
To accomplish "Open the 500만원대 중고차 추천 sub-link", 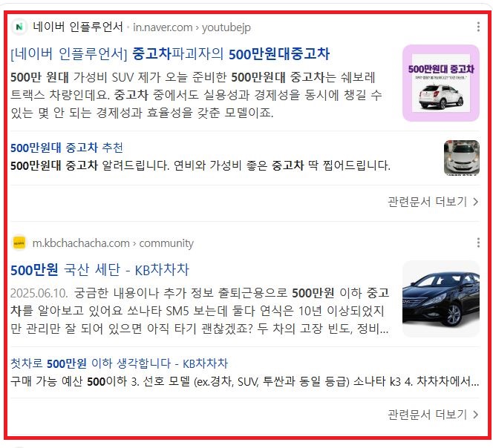I will [x=67, y=148].
